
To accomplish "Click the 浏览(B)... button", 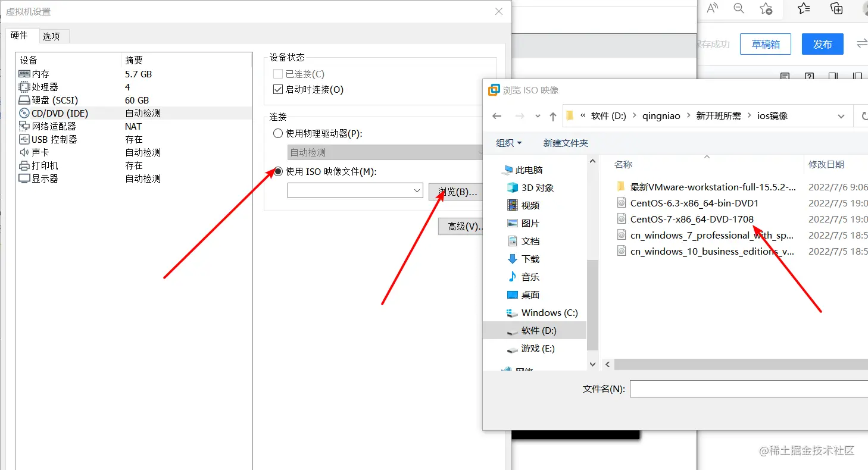I will 455,192.
